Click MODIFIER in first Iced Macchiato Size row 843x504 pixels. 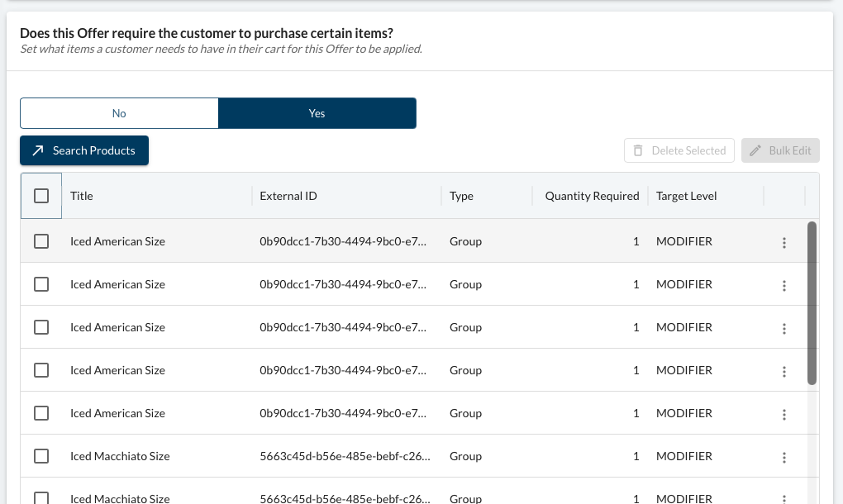tap(683, 456)
